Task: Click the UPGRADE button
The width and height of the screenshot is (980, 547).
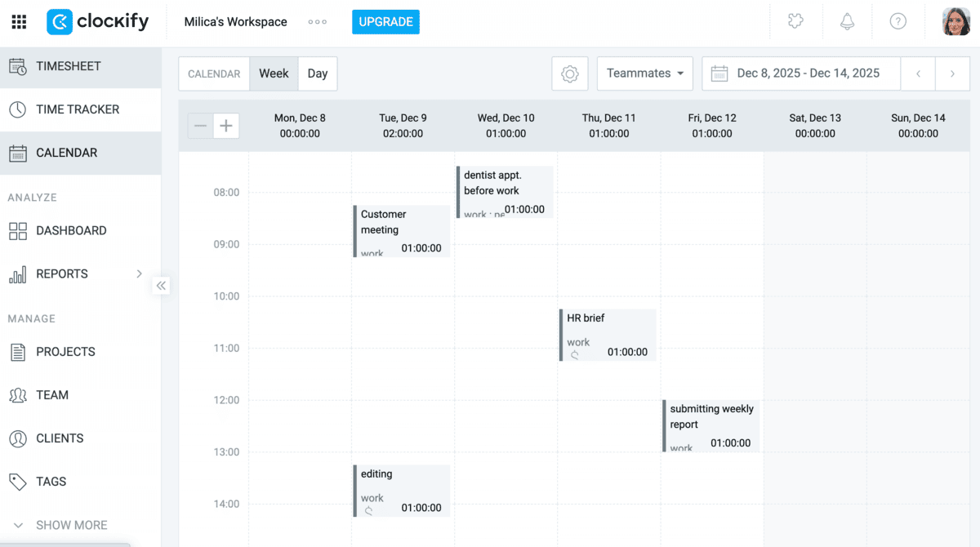Action: click(x=385, y=22)
